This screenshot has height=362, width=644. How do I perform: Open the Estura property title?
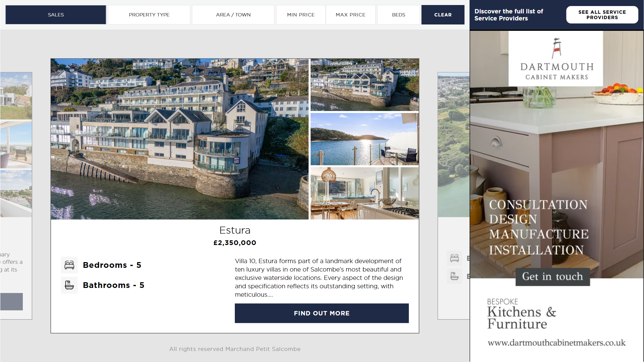pos(235,230)
